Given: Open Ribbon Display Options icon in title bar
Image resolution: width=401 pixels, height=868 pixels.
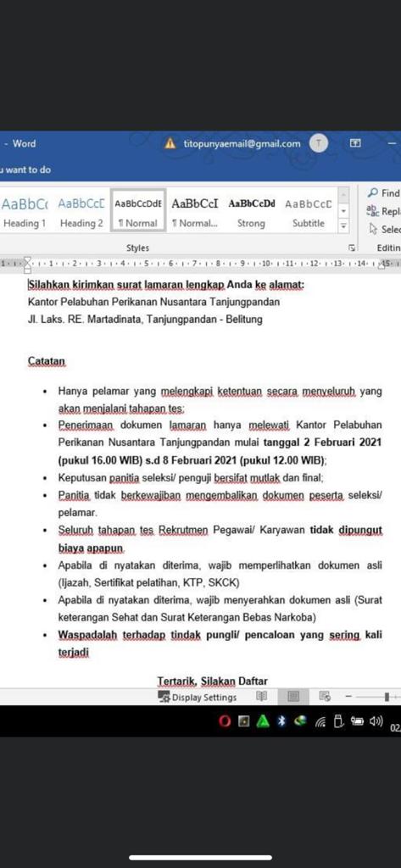Looking at the screenshot, I should point(355,143).
